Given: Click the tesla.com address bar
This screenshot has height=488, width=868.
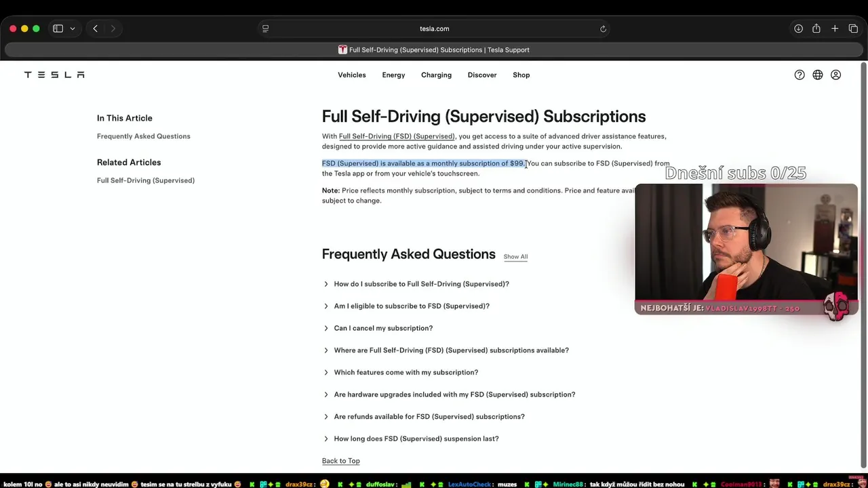Looking at the screenshot, I should tap(434, 28).
